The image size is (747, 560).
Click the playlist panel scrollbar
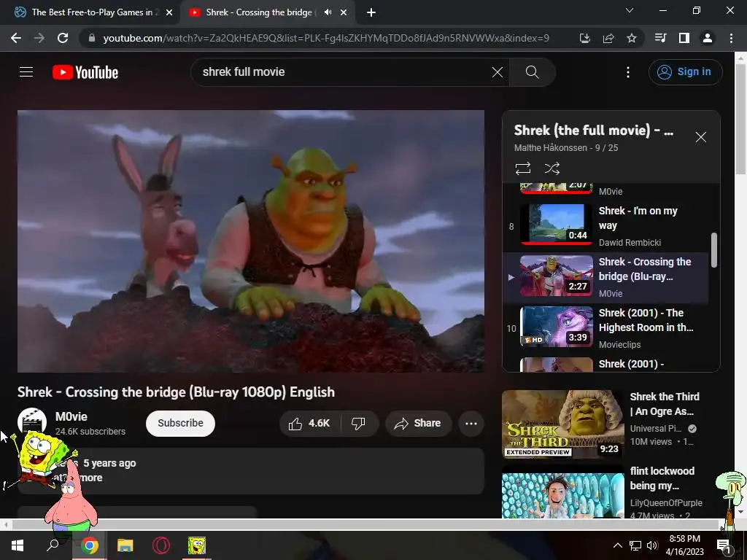click(713, 249)
